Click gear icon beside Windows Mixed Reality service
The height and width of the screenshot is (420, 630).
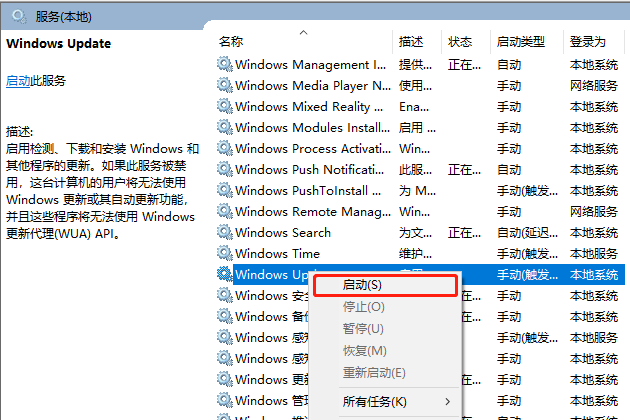click(x=225, y=106)
